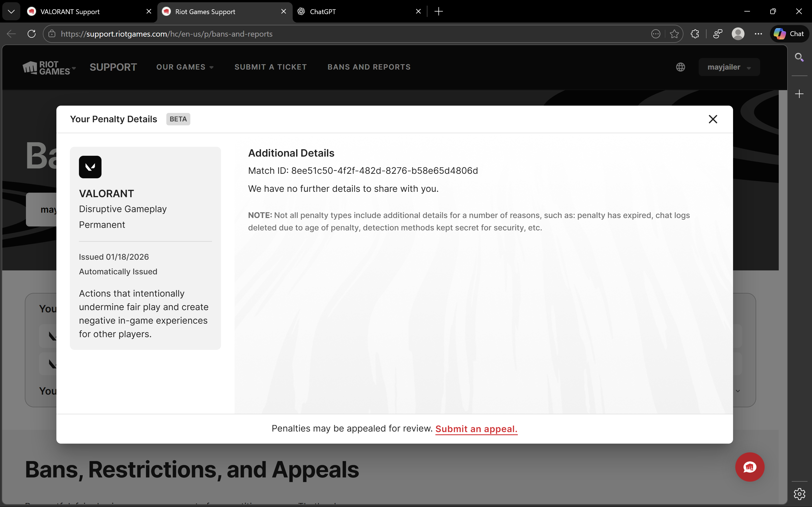Expand the Our Games menu
Viewport: 812px width, 507px height.
pyautogui.click(x=185, y=67)
